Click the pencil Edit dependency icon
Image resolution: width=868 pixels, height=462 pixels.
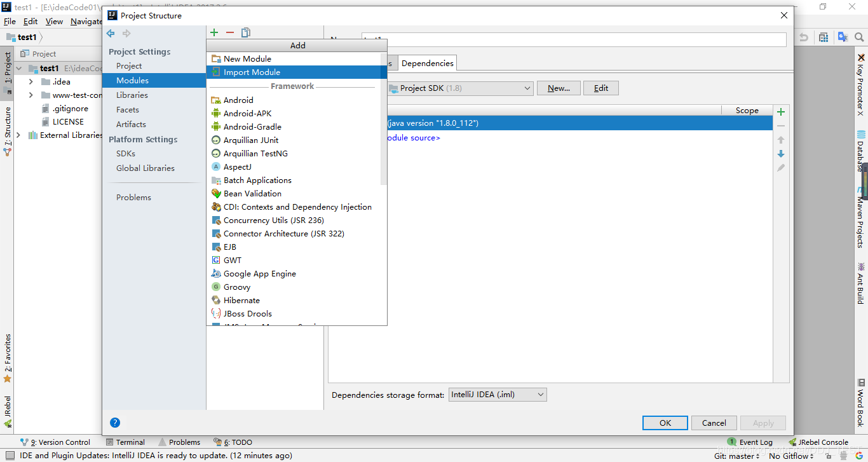[x=781, y=168]
